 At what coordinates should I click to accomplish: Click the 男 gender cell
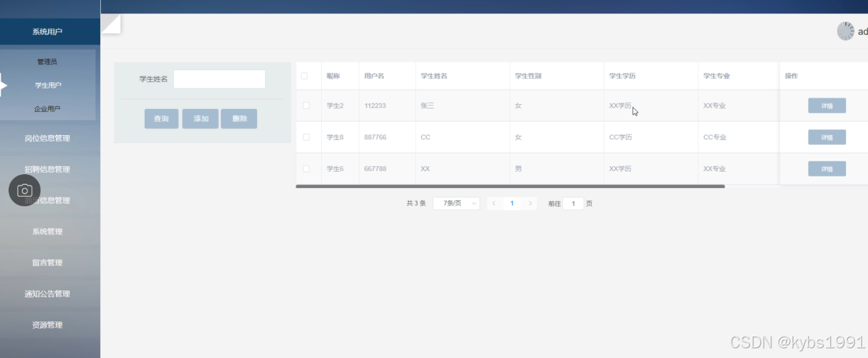pos(518,169)
